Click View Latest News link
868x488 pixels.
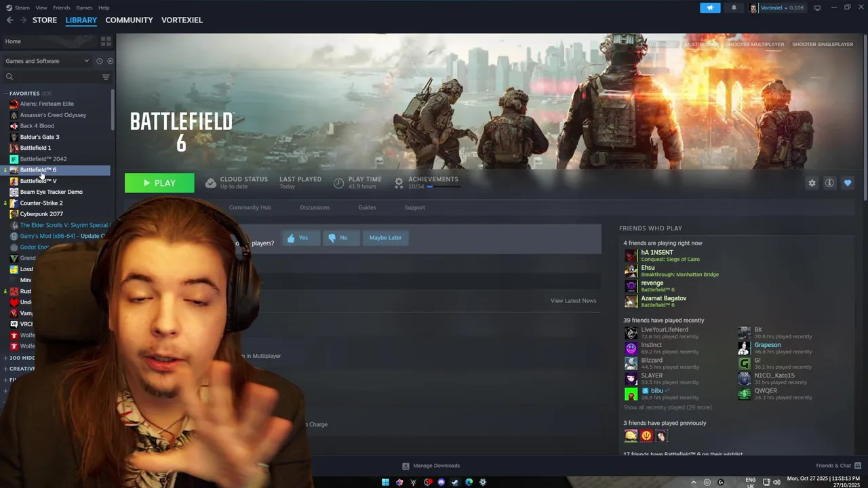click(574, 301)
